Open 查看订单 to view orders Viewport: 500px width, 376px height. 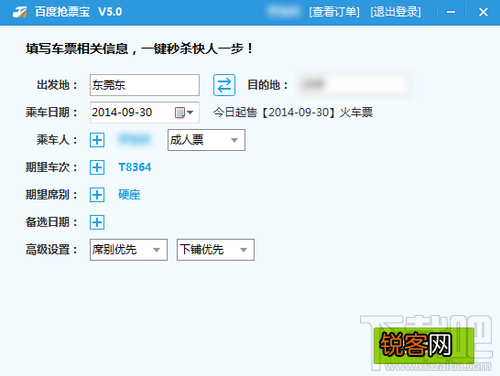(334, 12)
